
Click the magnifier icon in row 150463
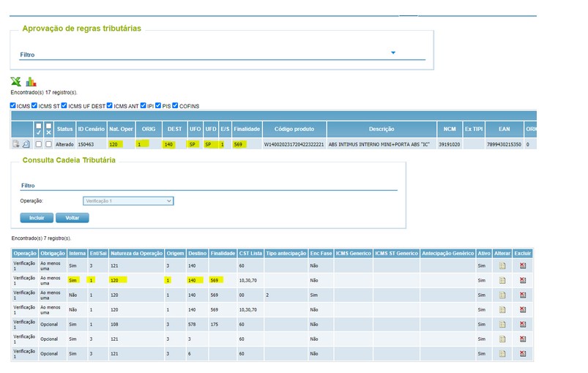(x=26, y=144)
